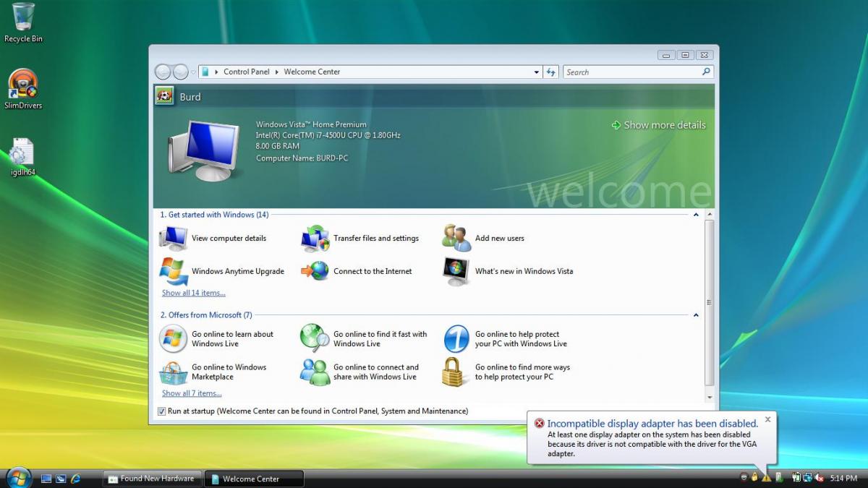Click Show Desktop in Quick Launch
868x488 pixels.
(x=46, y=479)
